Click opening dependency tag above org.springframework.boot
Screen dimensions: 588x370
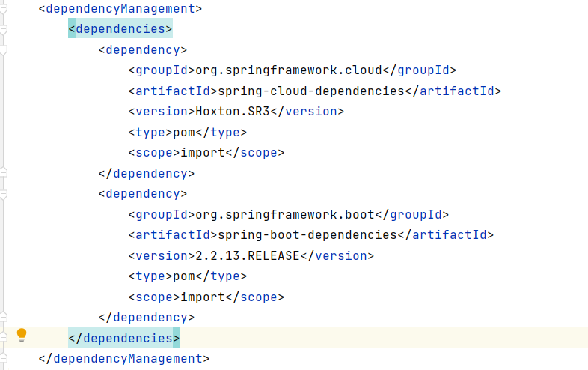coord(142,194)
